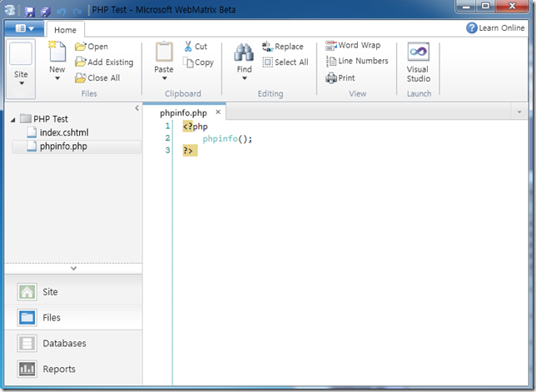Image resolution: width=536 pixels, height=392 pixels.
Task: Undo via quick access toolbar
Action: (x=62, y=12)
